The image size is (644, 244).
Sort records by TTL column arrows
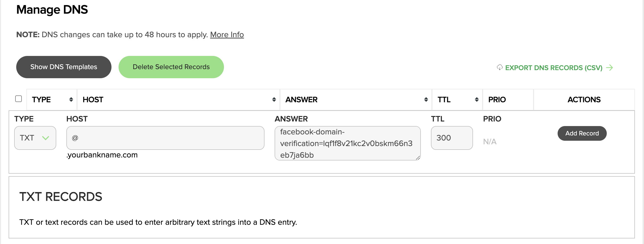coord(477,100)
